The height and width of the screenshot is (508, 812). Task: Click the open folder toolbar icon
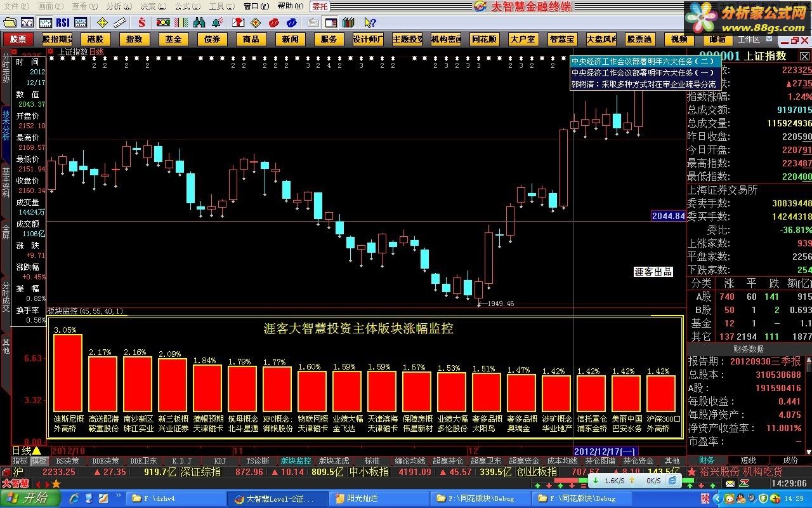click(9, 23)
